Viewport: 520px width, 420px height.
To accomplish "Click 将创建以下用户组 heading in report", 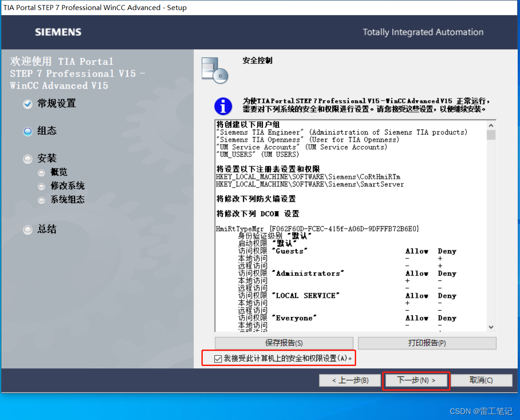I will point(248,124).
